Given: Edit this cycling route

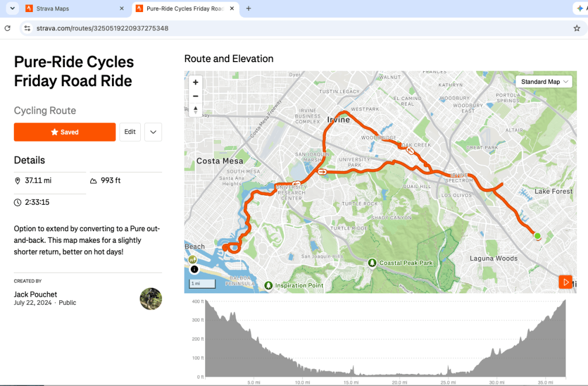Looking at the screenshot, I should coord(130,132).
